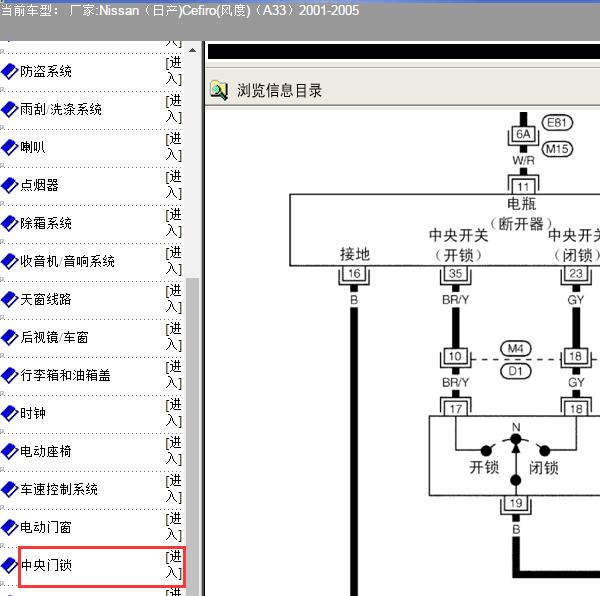Click [进入] link for 中央门锁
The height and width of the screenshot is (596, 600).
click(174, 565)
